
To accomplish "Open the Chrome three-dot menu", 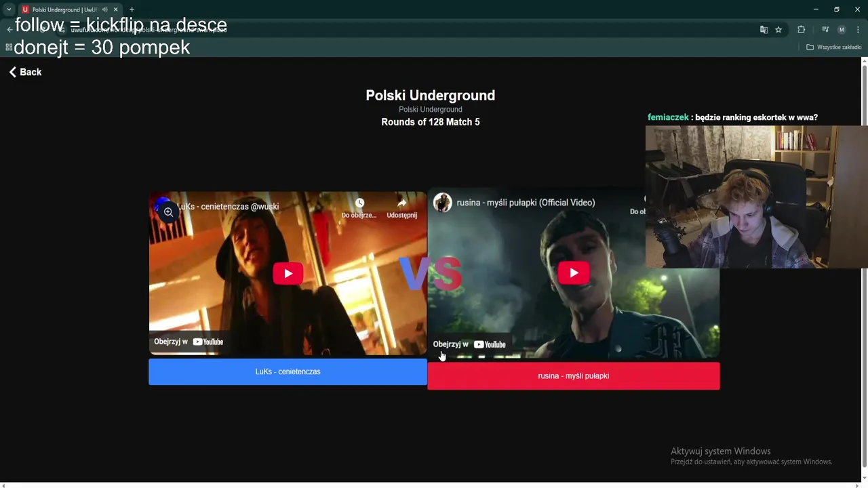I will click(858, 30).
